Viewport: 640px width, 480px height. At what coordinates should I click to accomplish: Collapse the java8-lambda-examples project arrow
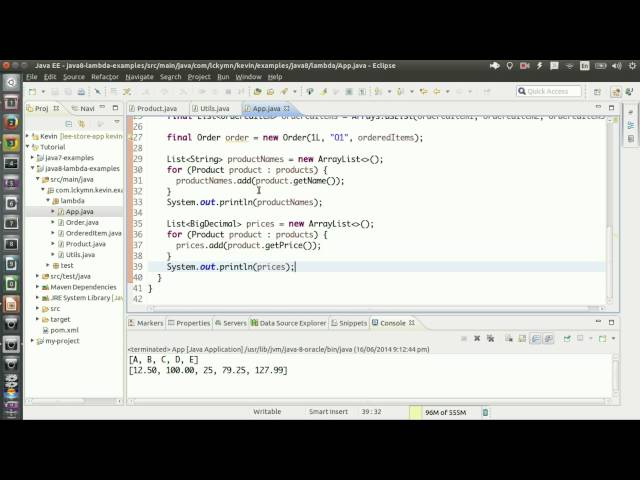(x=32, y=168)
